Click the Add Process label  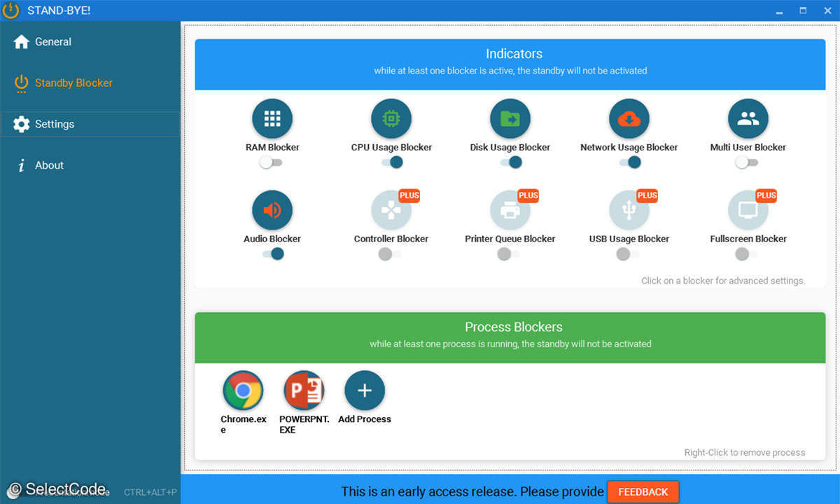[365, 419]
